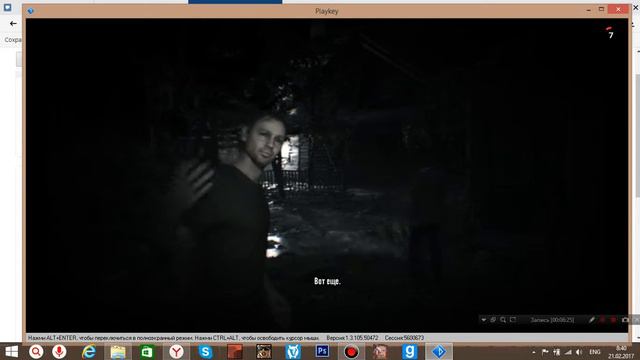The image size is (640, 360).
Task: Open the blue 'g' app in taskbar
Action: pos(409,352)
